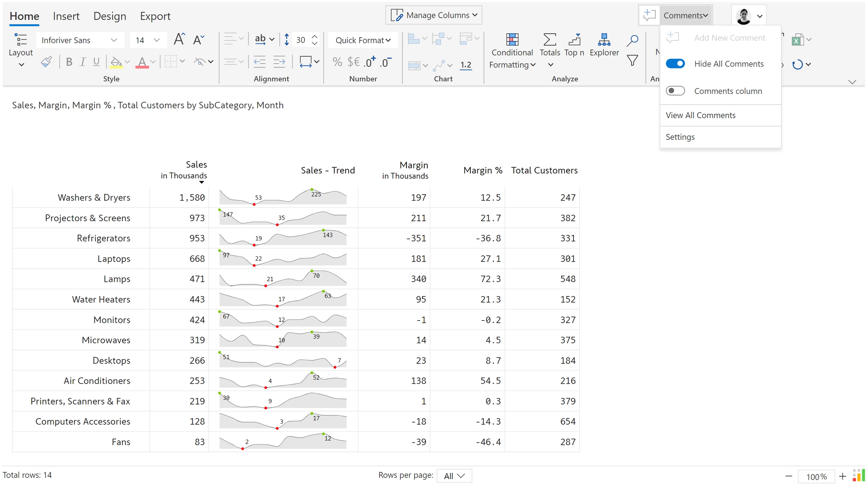Open Rows per page All dropdown

point(454,476)
